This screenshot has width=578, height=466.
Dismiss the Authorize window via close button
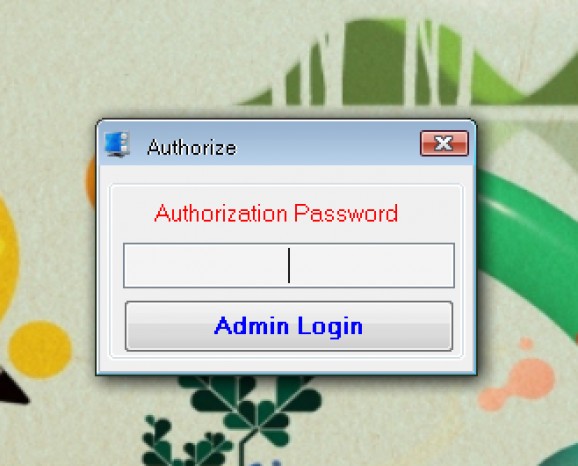(x=444, y=143)
